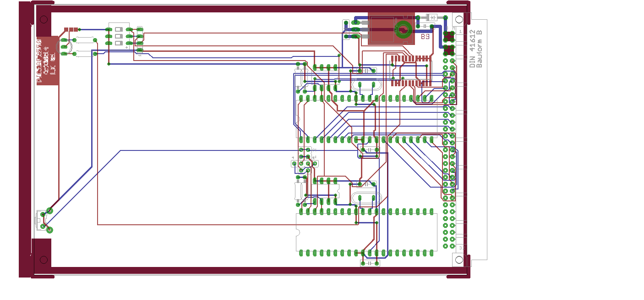644x300 pixels.
Task: Click inside the large bottom DIP chip outline
Action: coord(366,232)
